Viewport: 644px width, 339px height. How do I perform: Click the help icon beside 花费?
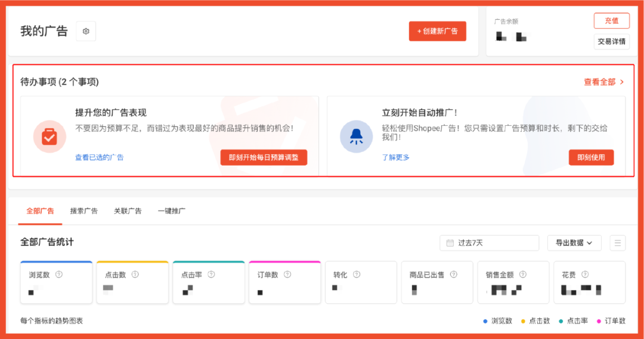pyautogui.click(x=585, y=275)
